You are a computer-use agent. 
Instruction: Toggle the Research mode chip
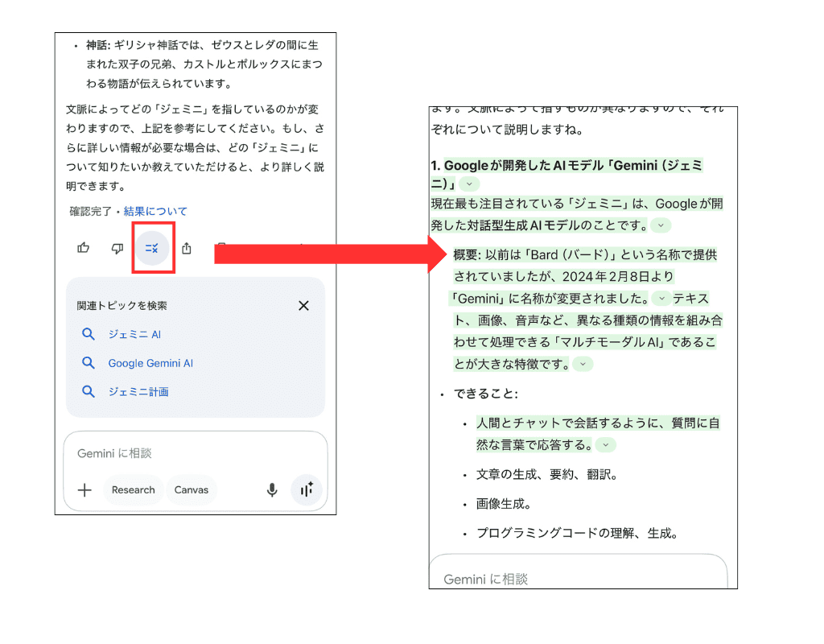click(133, 489)
